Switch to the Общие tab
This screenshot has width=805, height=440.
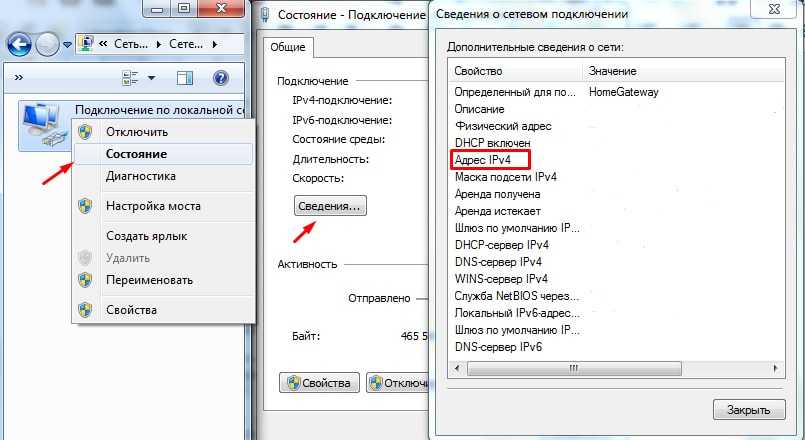tap(290, 47)
